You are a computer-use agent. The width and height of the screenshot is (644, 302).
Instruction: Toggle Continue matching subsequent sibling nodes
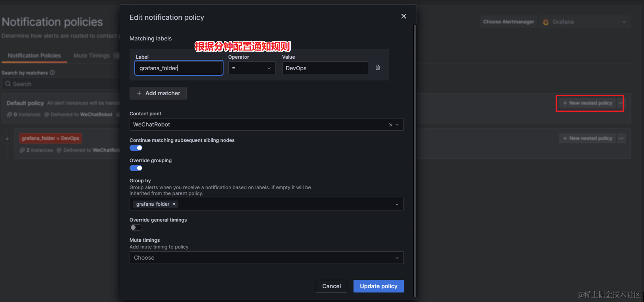pos(136,148)
